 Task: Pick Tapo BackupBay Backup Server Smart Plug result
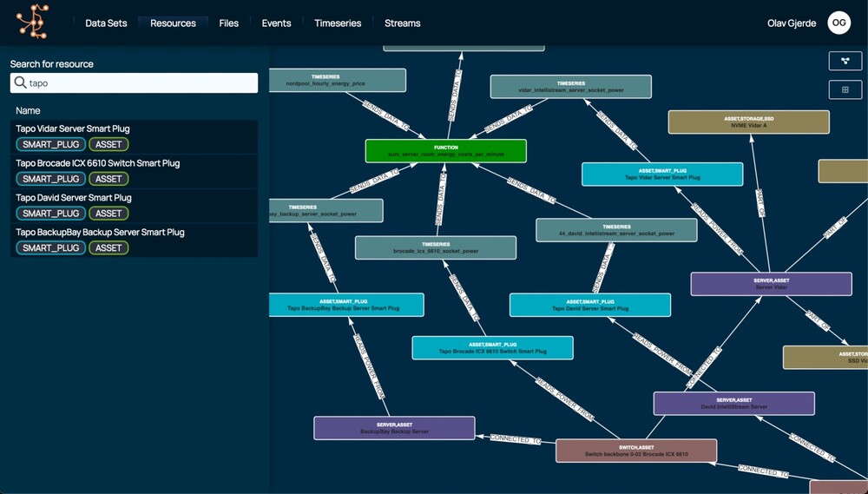point(100,233)
